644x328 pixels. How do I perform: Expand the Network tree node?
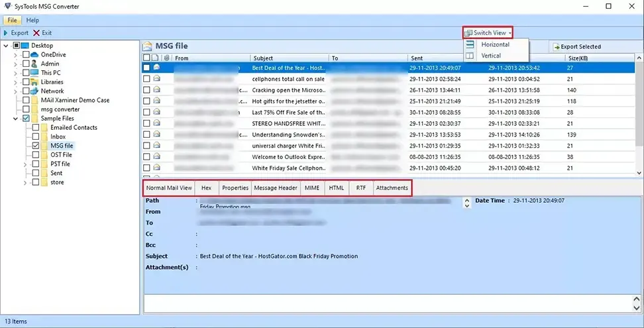pyautogui.click(x=16, y=91)
